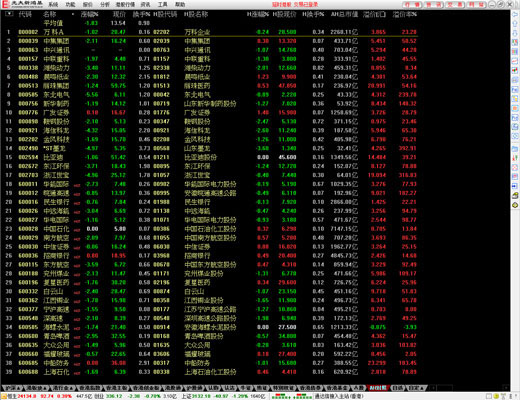Image resolution: width=520 pixels, height=400 pixels.
Task: Open the 资讯 menu in the menu bar
Action: click(x=145, y=5)
